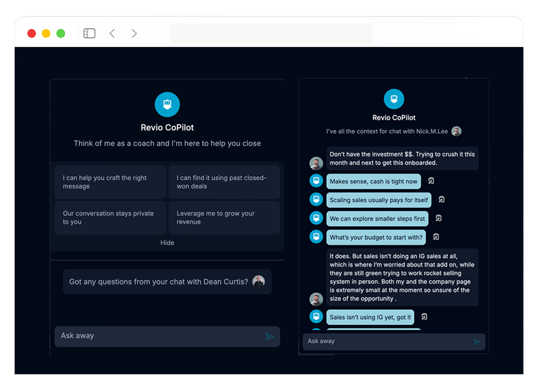This screenshot has width=540, height=392.
Task: Select 'Our conversation stays private to you' card
Action: 110,218
